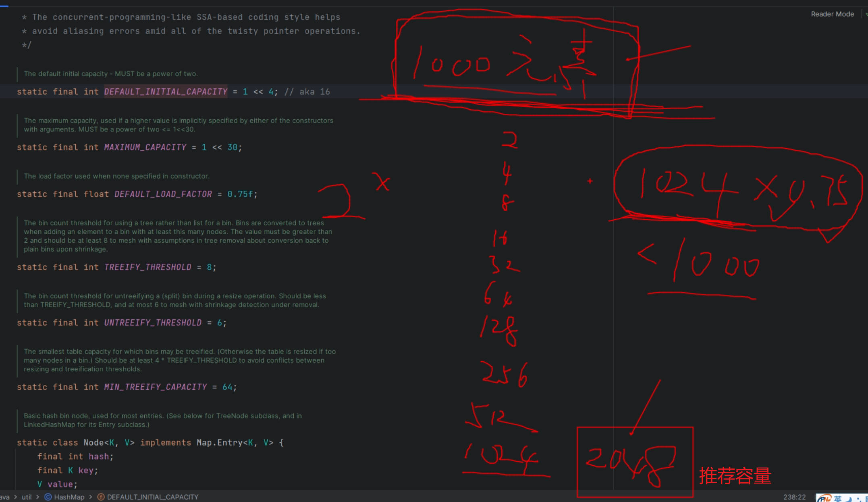868x502 pixels.
Task: Click the DEFAULT_INITIAL_CAPACITY breadcrumb label
Action: click(153, 497)
